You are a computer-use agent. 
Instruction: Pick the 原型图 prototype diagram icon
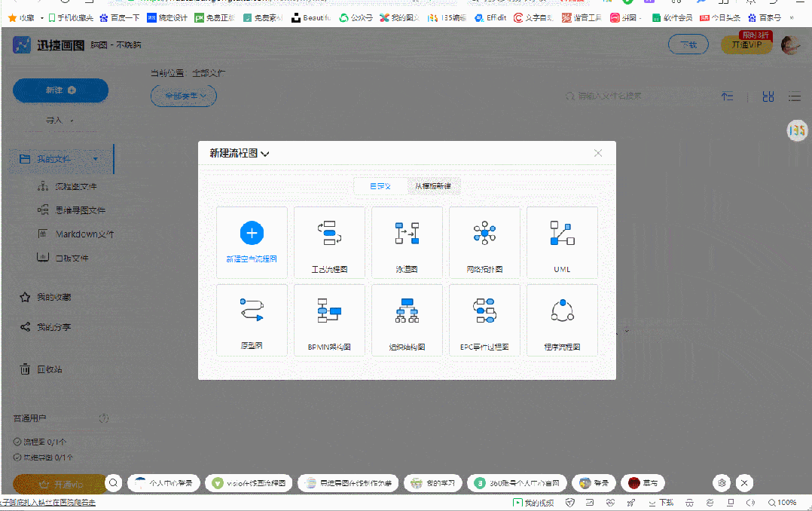point(252,310)
